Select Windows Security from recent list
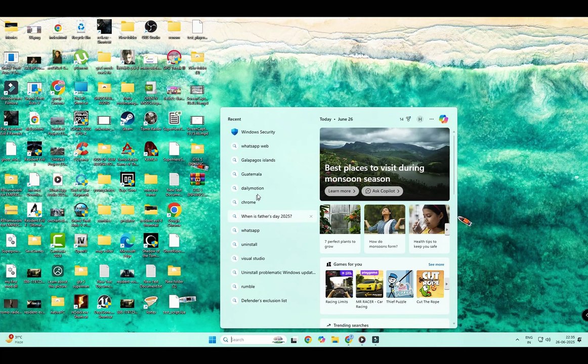This screenshot has width=588, height=364. pyautogui.click(x=258, y=132)
